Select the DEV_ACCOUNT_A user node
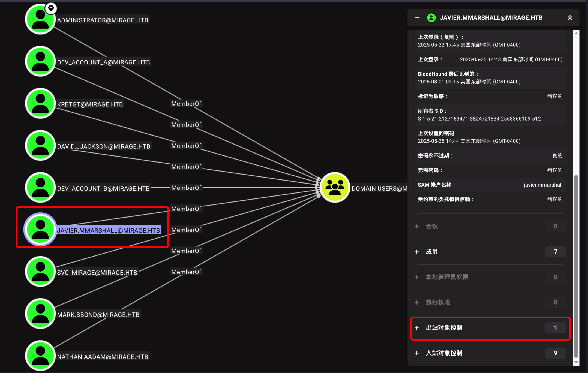588x373 pixels. click(x=40, y=62)
